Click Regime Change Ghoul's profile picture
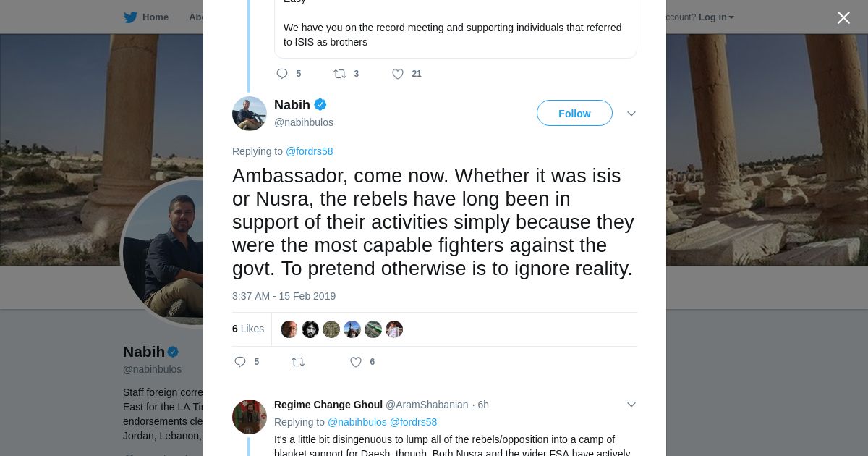 [x=250, y=416]
